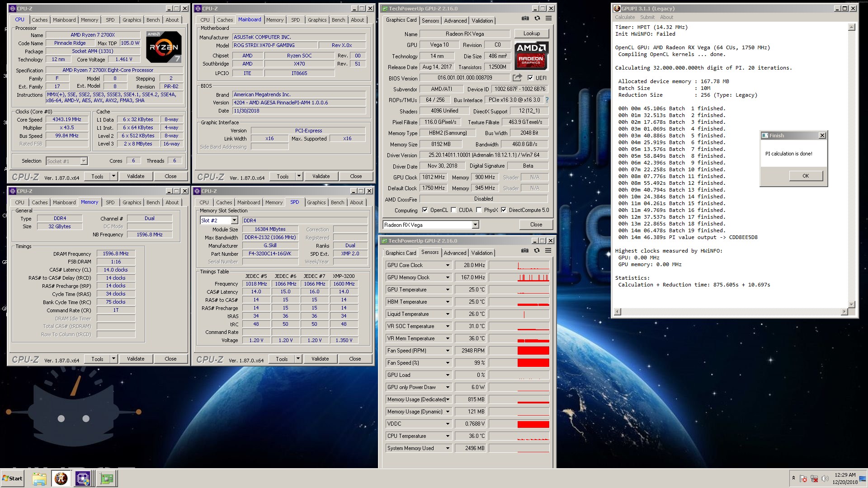Click the GPU-Z Graphics Card window title icon
Image resolution: width=868 pixels, height=488 pixels.
pyautogui.click(x=385, y=8)
